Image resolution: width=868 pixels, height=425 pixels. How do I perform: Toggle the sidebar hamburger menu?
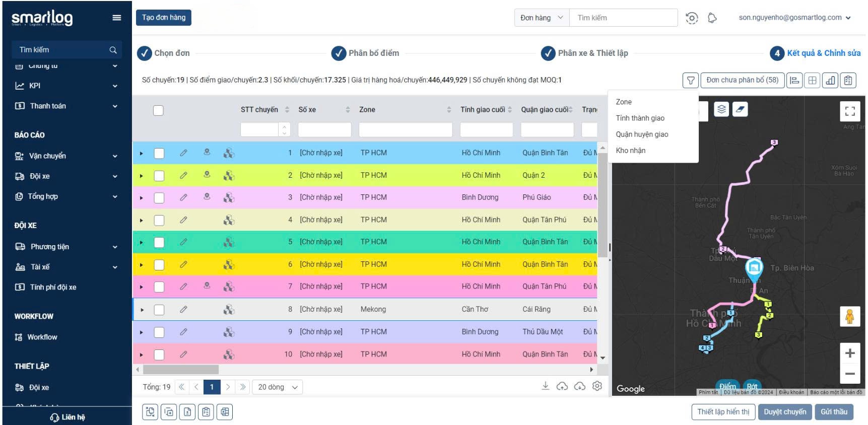[x=117, y=18]
